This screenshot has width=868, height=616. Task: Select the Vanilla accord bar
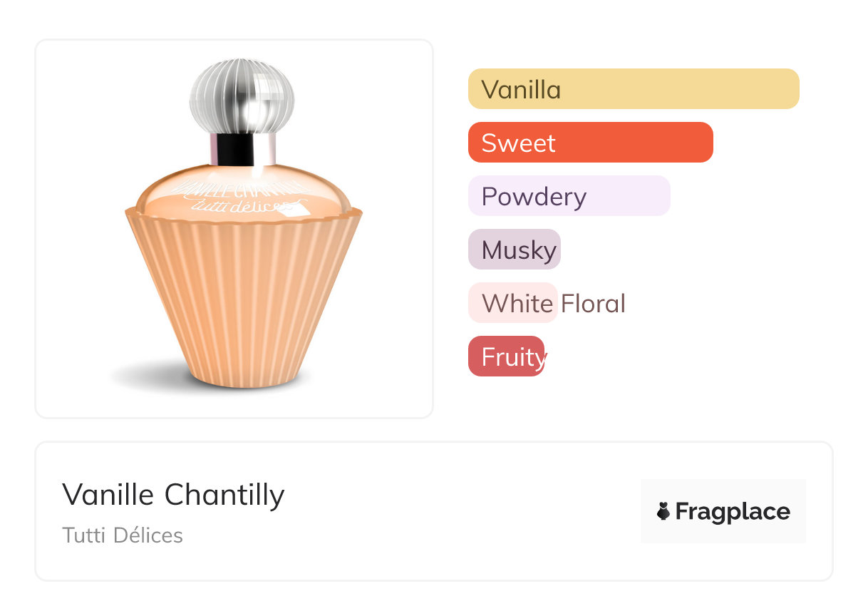coord(633,89)
